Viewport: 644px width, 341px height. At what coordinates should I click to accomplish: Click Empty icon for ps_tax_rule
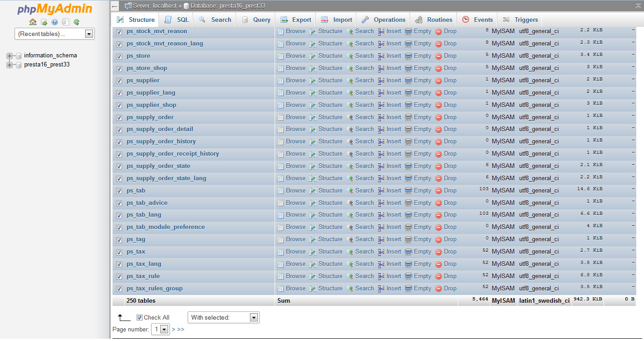(x=409, y=276)
